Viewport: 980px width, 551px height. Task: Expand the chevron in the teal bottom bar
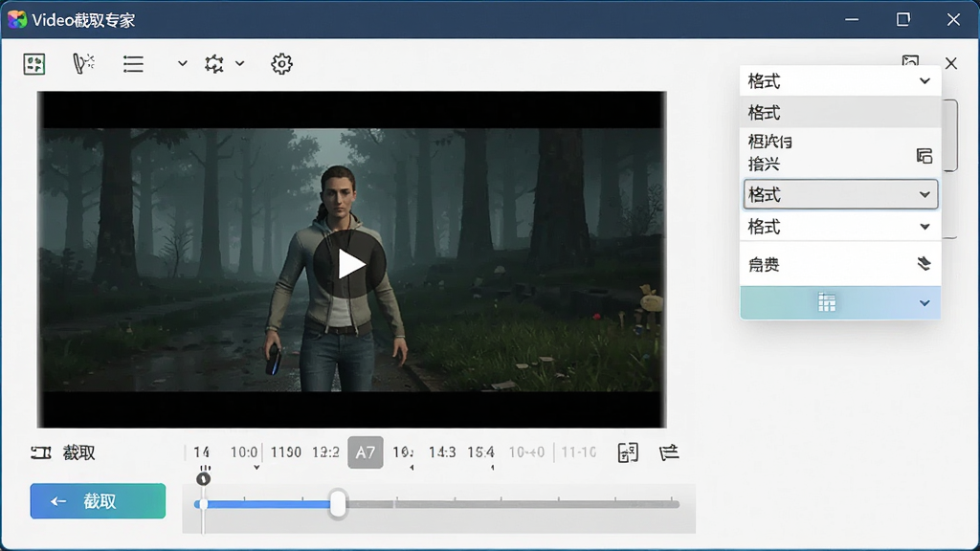[925, 303]
